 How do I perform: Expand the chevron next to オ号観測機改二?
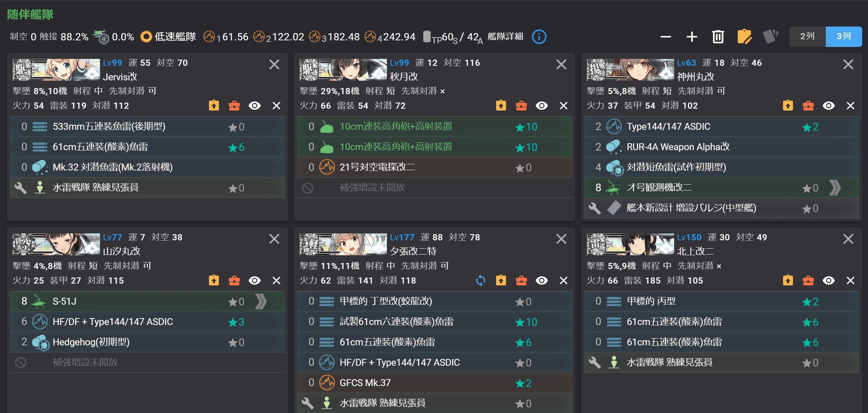click(835, 188)
